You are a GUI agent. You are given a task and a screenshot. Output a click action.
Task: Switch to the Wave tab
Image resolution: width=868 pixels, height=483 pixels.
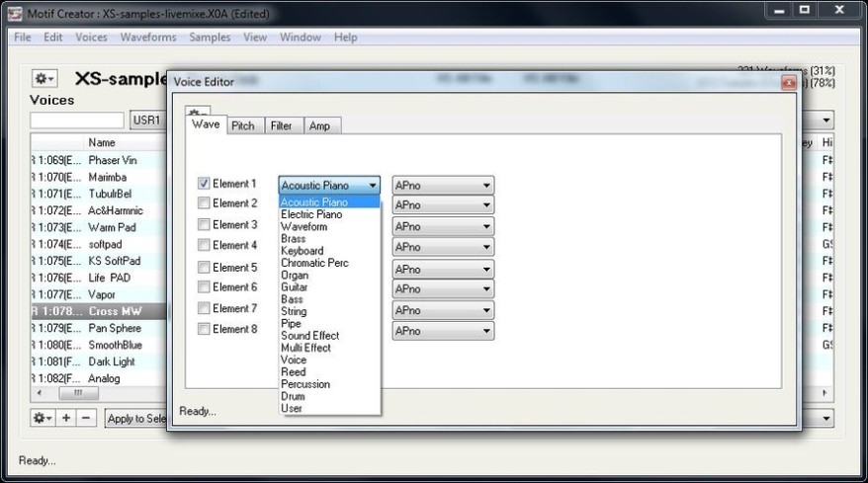206,124
